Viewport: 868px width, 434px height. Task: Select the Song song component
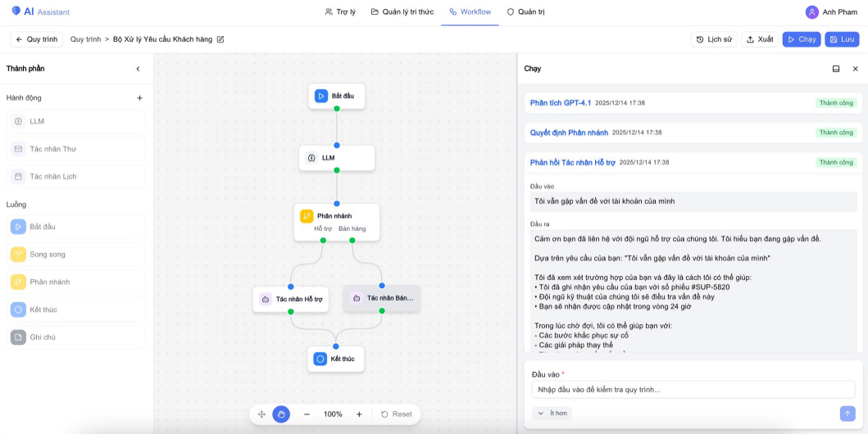click(x=76, y=255)
